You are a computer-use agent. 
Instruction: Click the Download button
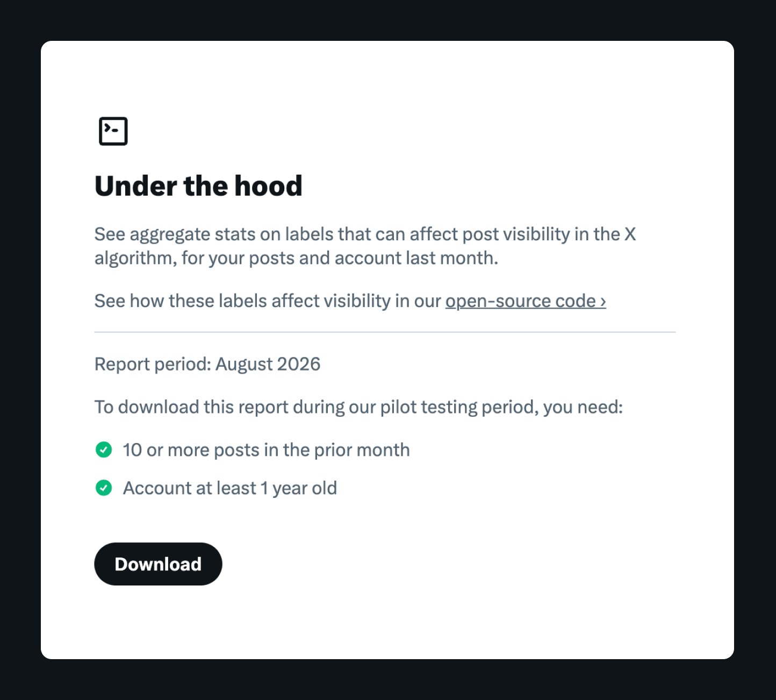click(158, 564)
